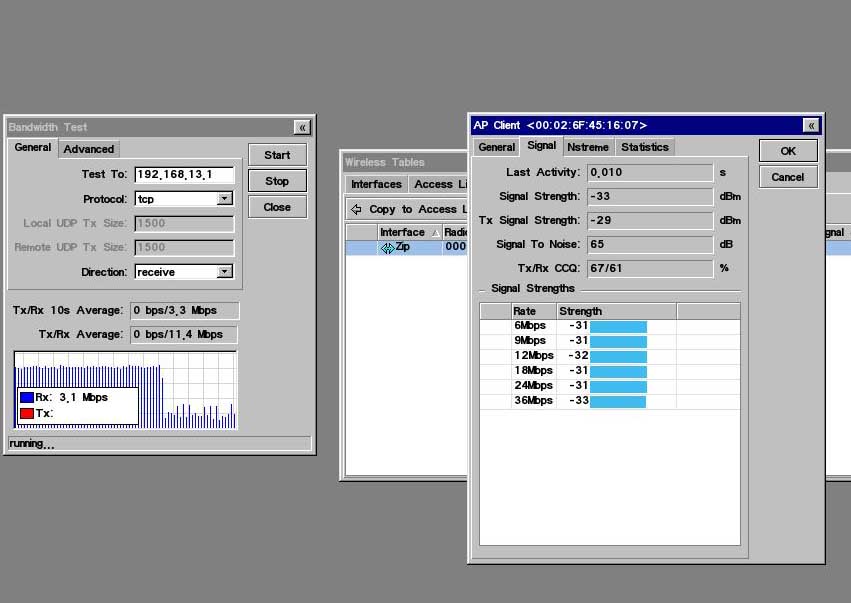The width and height of the screenshot is (851, 603).
Task: Open the Nstreme tab in AP Client
Action: (588, 147)
